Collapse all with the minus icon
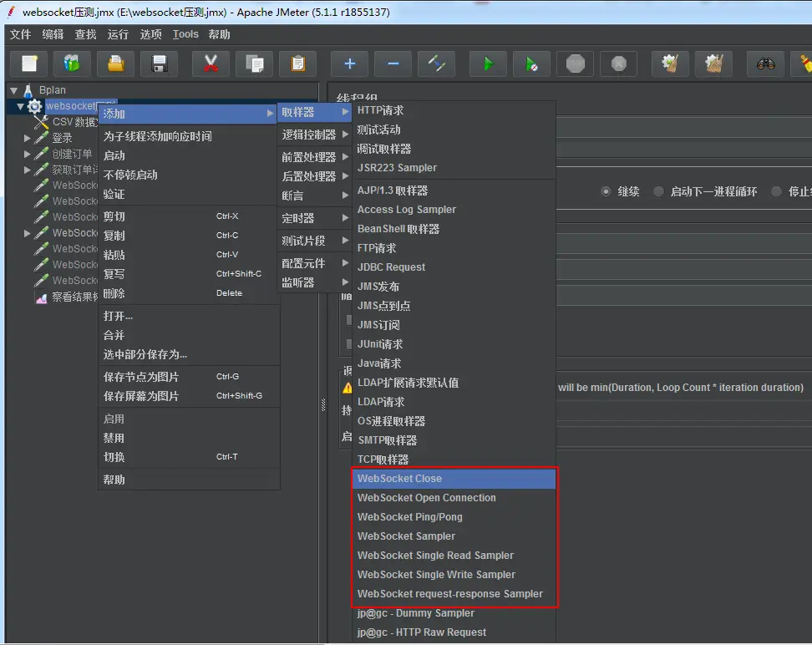Image resolution: width=812 pixels, height=645 pixels. pyautogui.click(x=393, y=63)
